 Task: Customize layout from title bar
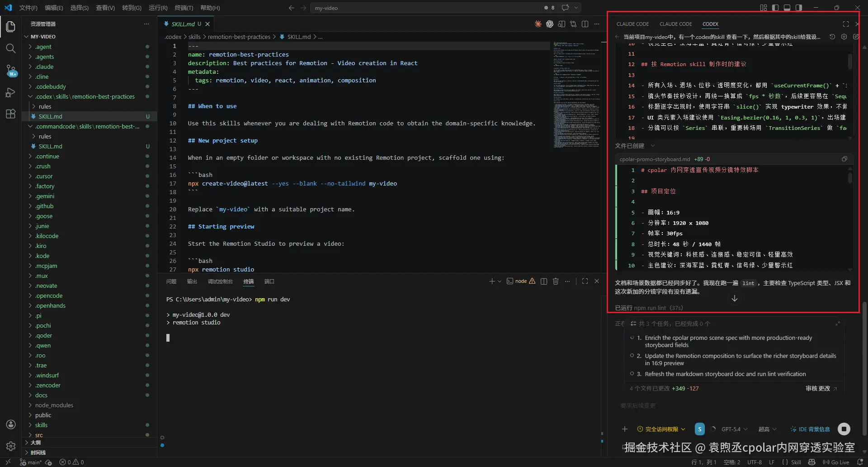tap(764, 8)
